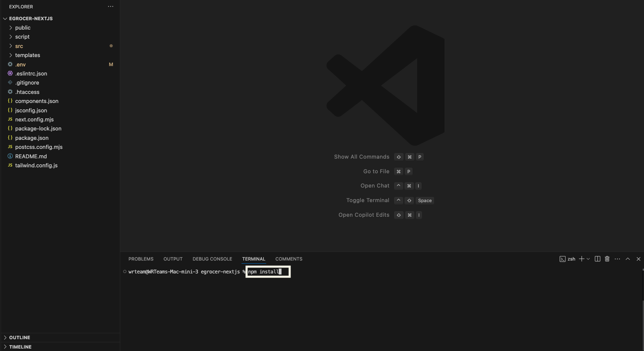Open the .eslintrc.json file
Viewport: 644px width, 351px height.
click(x=31, y=73)
